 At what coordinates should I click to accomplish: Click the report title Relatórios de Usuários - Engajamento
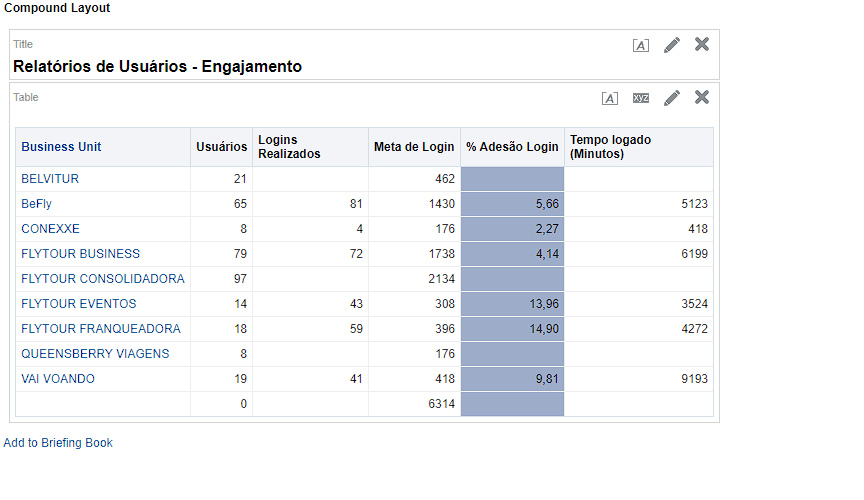point(158,66)
